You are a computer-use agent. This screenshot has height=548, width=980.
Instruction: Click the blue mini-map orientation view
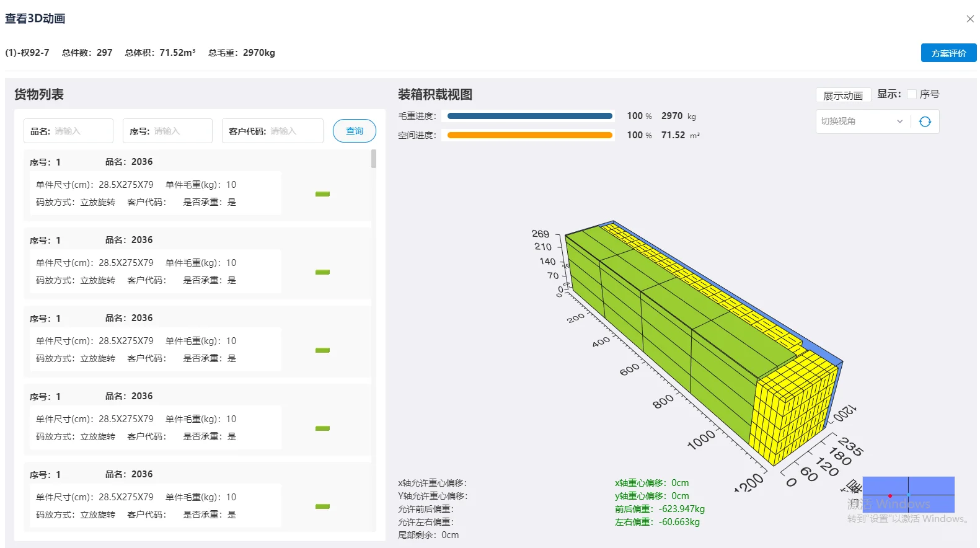(x=908, y=494)
